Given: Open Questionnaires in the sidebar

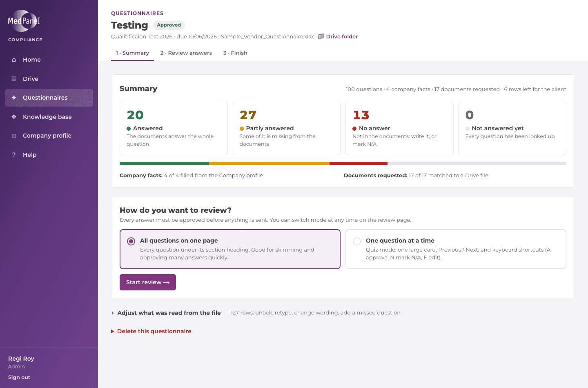Looking at the screenshot, I should pos(49,98).
